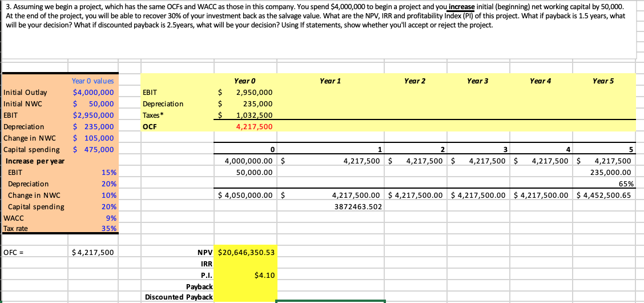Select the period '5' header cell
The image size is (644, 303).
click(604, 150)
